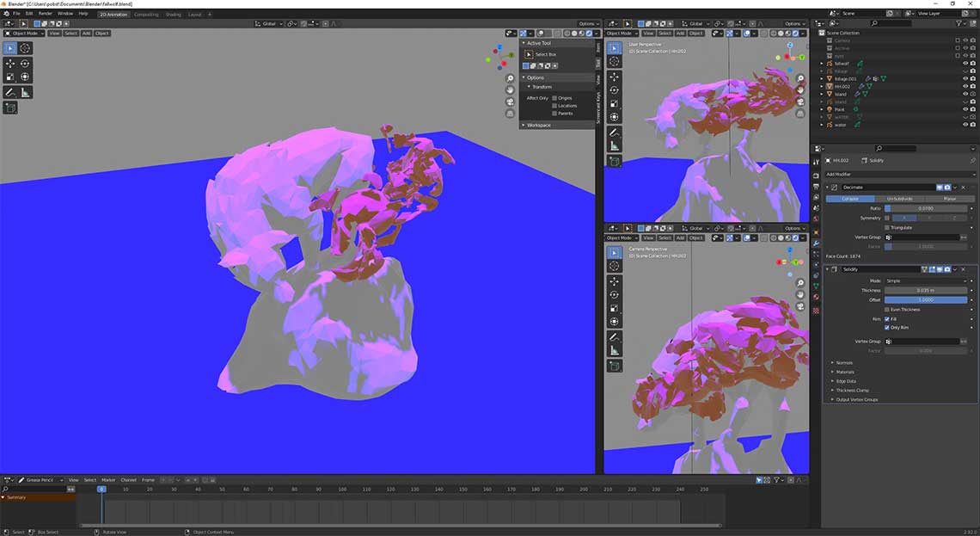
Task: Click the Offset slider in Solidify modifier
Action: coord(926,299)
